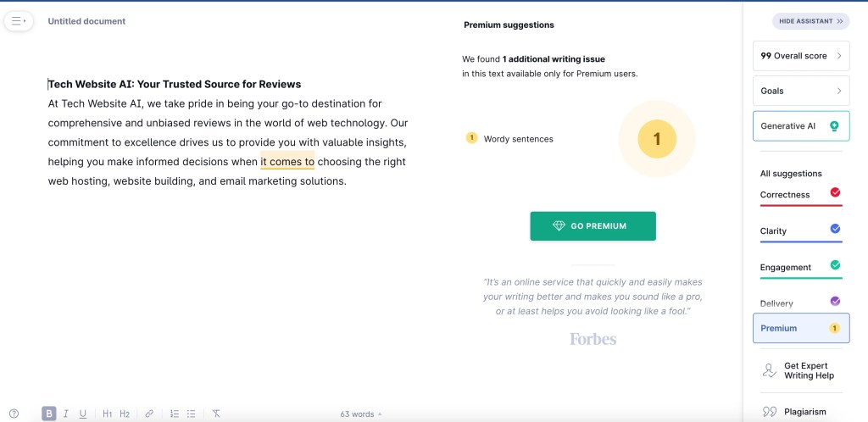Open the document menu hamburger icon
This screenshot has width=868, height=422.
pos(19,21)
